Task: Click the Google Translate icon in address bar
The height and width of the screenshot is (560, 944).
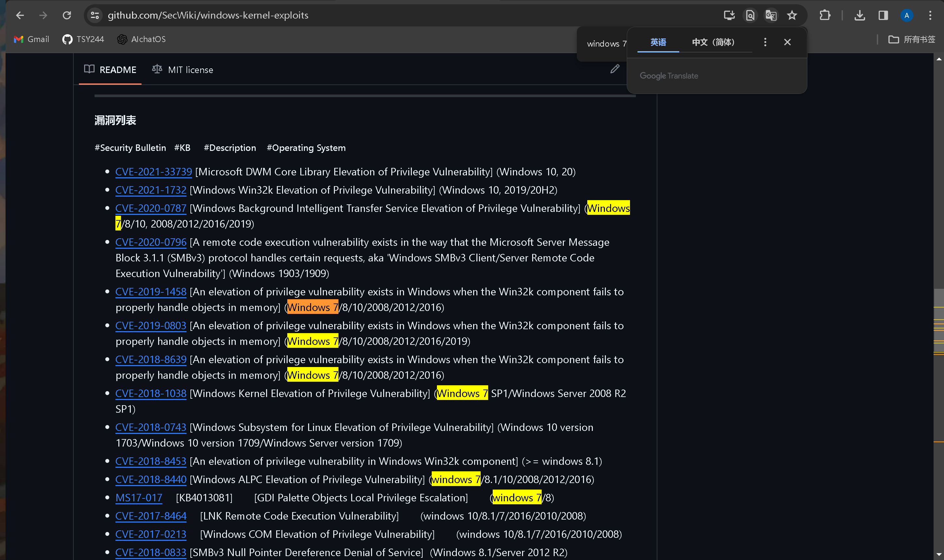Action: click(x=771, y=15)
